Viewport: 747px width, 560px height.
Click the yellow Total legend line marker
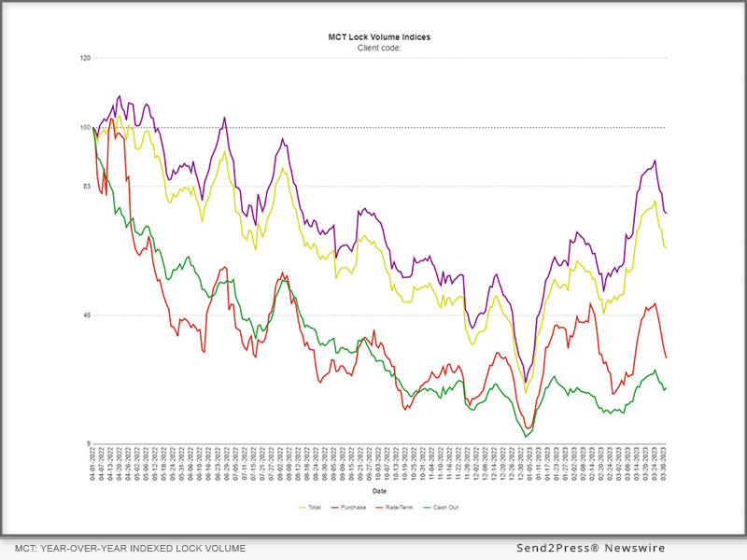[x=303, y=508]
